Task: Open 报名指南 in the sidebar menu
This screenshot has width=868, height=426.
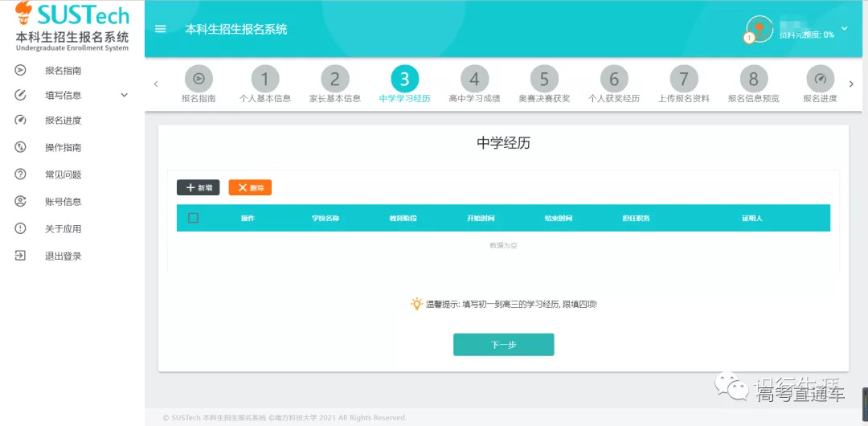Action: [x=63, y=71]
